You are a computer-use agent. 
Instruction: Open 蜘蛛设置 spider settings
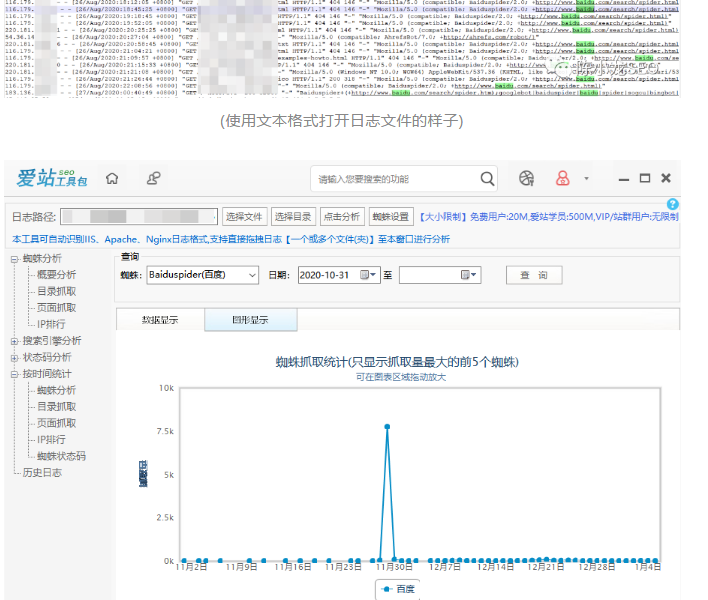click(x=391, y=217)
